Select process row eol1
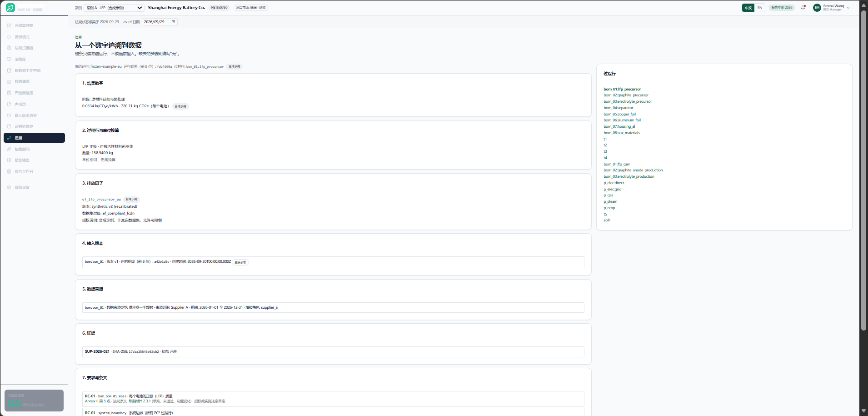The width and height of the screenshot is (868, 416). tap(607, 220)
